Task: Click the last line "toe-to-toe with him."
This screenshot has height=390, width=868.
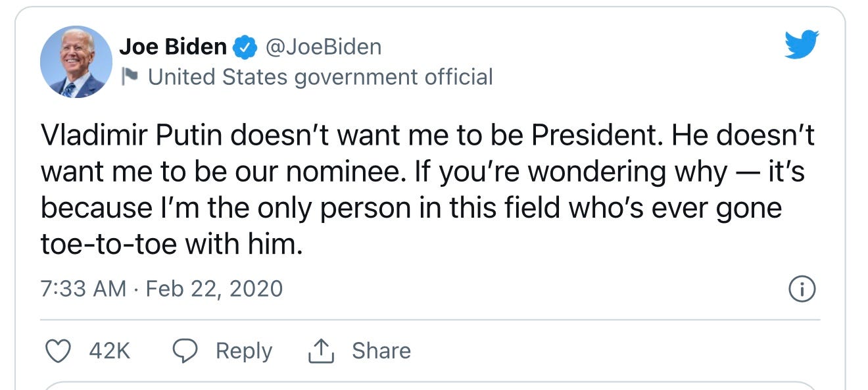Action: coord(172,244)
